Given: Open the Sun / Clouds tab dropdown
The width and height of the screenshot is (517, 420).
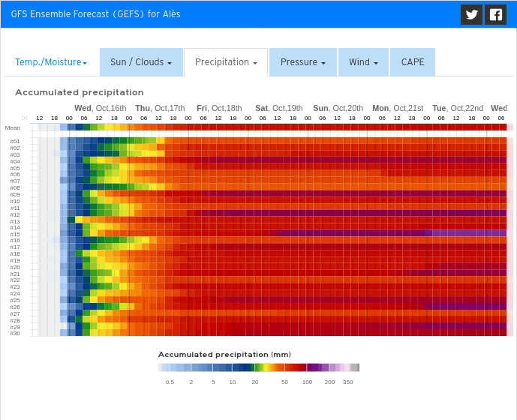Looking at the screenshot, I should pos(141,62).
